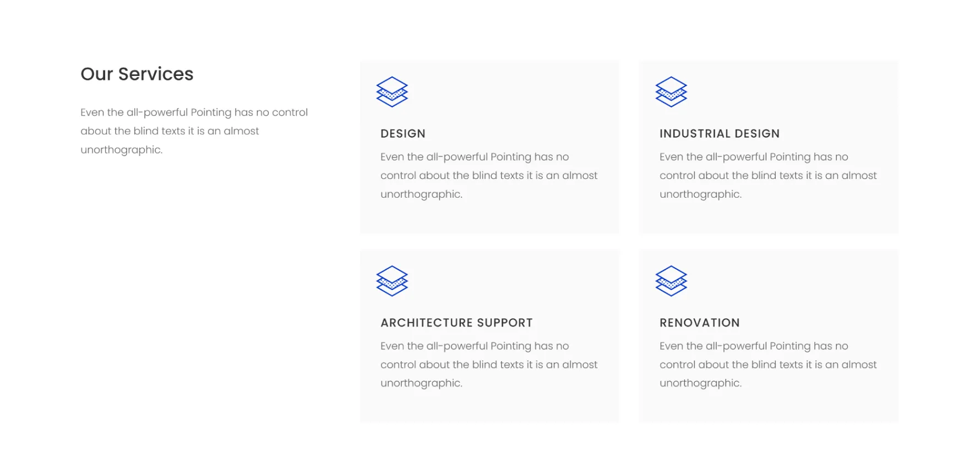The image size is (980, 468).
Task: Click the description text under the DESIGN heading
Action: pyautogui.click(x=489, y=176)
